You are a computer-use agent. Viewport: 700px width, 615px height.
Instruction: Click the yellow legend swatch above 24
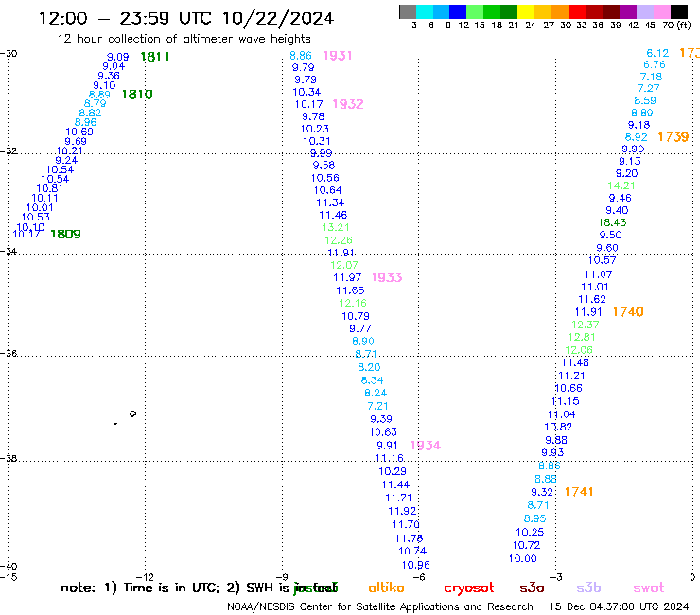526,11
